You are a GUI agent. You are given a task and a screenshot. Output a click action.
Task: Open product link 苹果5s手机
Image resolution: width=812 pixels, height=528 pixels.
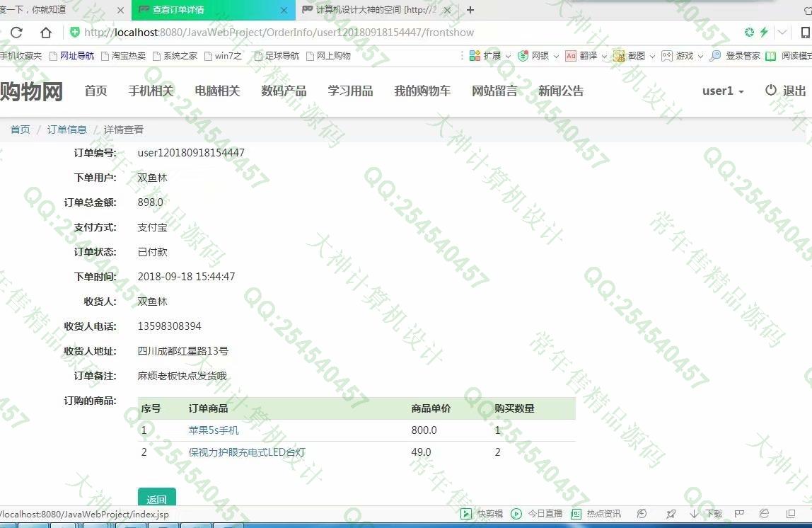click(x=214, y=430)
